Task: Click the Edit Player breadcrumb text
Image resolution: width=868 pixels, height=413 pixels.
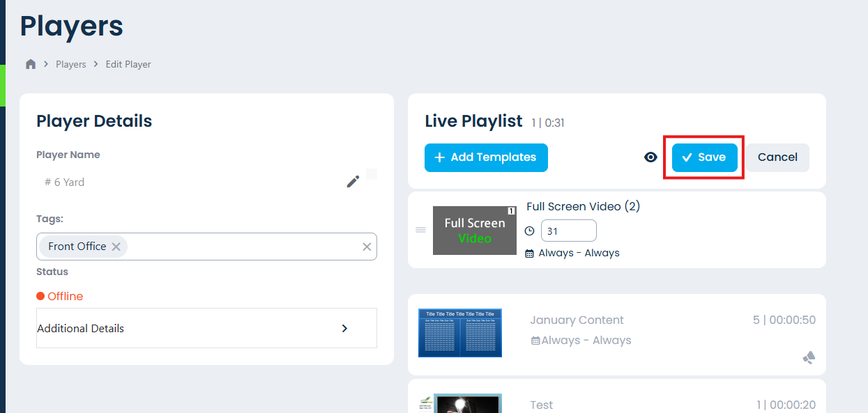Action: point(128,64)
